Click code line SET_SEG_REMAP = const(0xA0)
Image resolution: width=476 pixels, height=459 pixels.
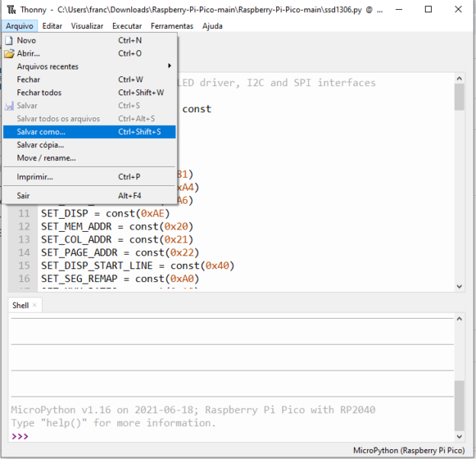point(120,279)
